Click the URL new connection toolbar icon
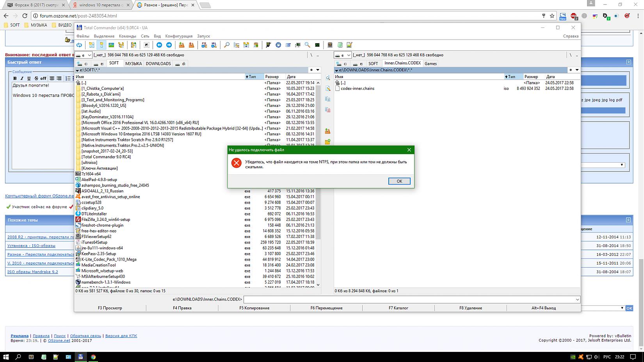The image size is (644, 362). pyautogui.click(x=214, y=45)
